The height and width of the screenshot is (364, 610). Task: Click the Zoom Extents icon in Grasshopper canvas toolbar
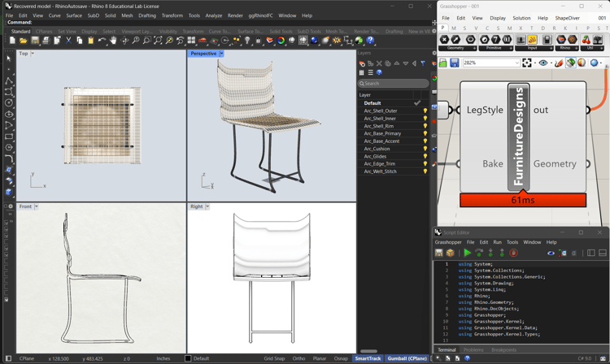click(x=527, y=63)
